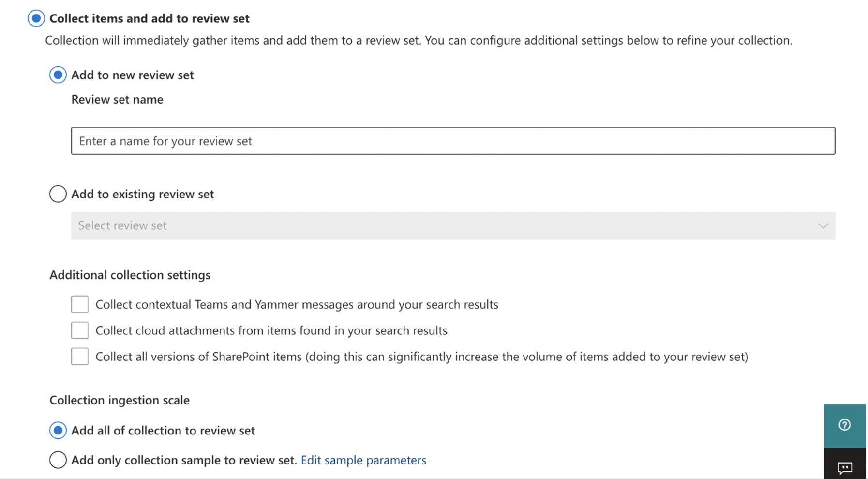Open the 'Edit sample parameters' link
The image size is (868, 479).
pyautogui.click(x=363, y=460)
